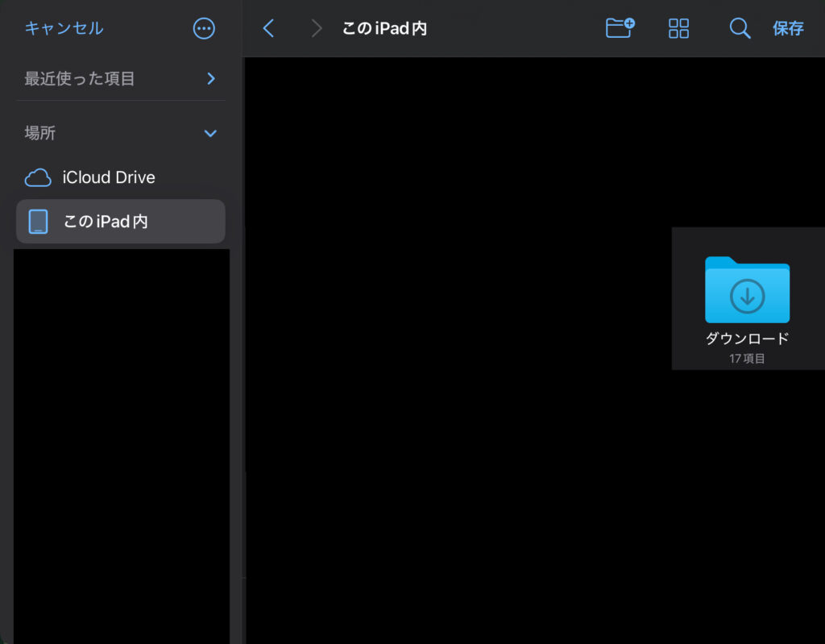This screenshot has width=825, height=644.
Task: Tap the キャンセル button
Action: [x=64, y=28]
